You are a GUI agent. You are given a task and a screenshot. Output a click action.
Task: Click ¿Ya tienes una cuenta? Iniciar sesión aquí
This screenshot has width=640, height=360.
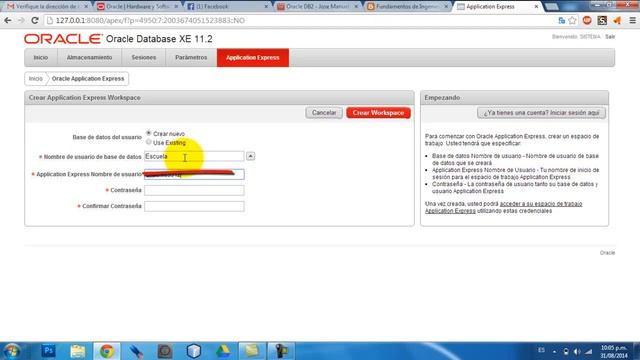point(541,113)
